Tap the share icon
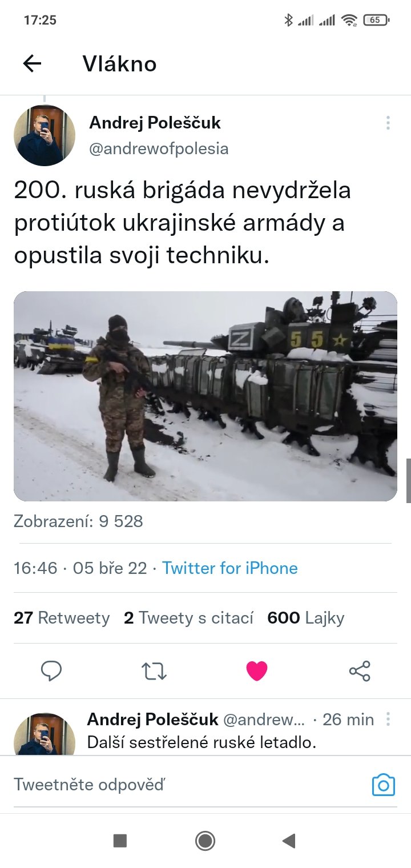This screenshot has height=868, width=411. [360, 670]
